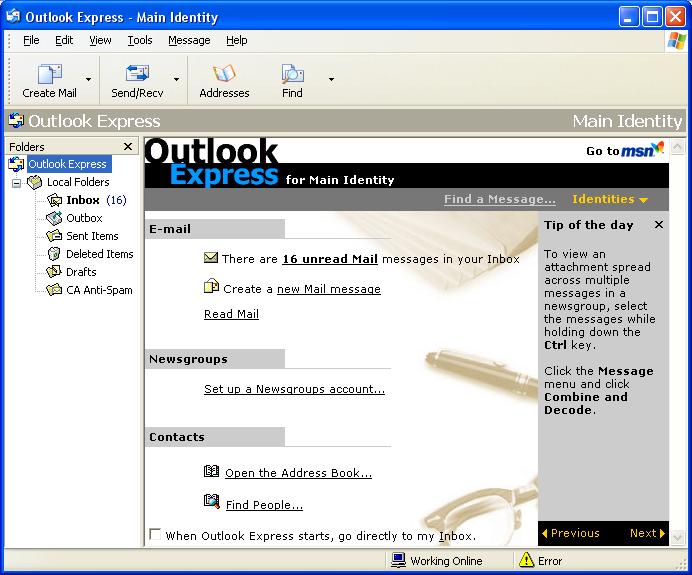
Task: Click the Deleted Items folder icon
Action: (54, 254)
